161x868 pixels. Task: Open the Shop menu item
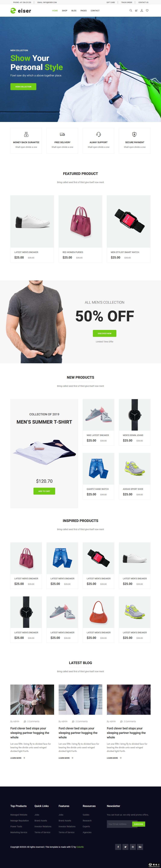pyautogui.click(x=65, y=10)
